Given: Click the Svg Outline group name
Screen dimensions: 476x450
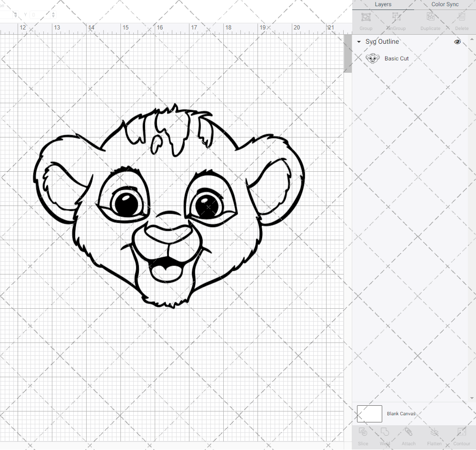Looking at the screenshot, I should (382, 42).
